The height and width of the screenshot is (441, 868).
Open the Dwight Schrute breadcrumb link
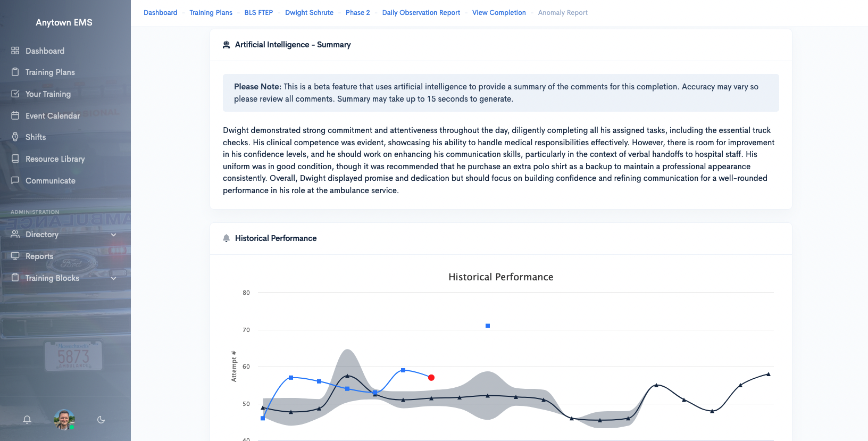click(309, 12)
